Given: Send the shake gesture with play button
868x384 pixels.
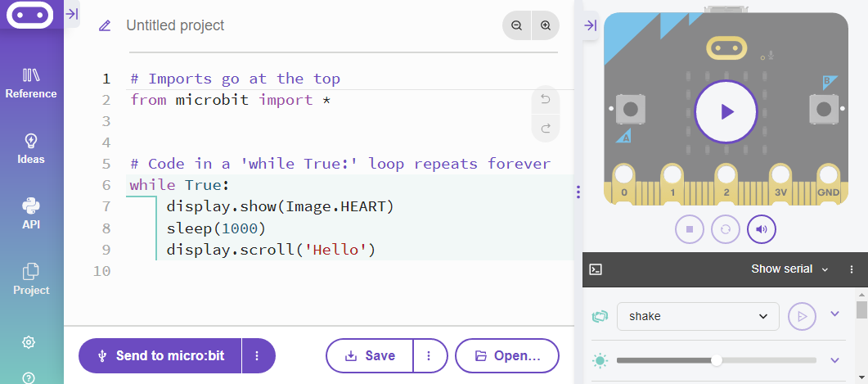Looking at the screenshot, I should click(x=802, y=316).
